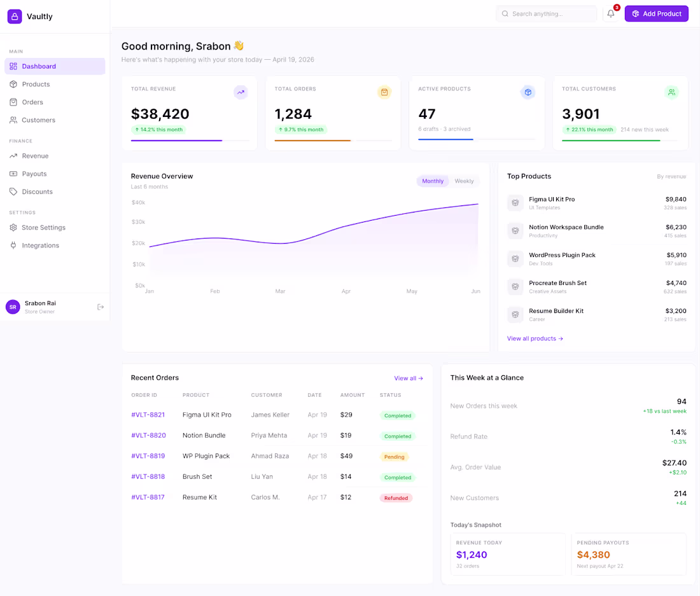Click the WordPress Plugin Pack product thumbnail
The image size is (700, 596).
tap(515, 259)
